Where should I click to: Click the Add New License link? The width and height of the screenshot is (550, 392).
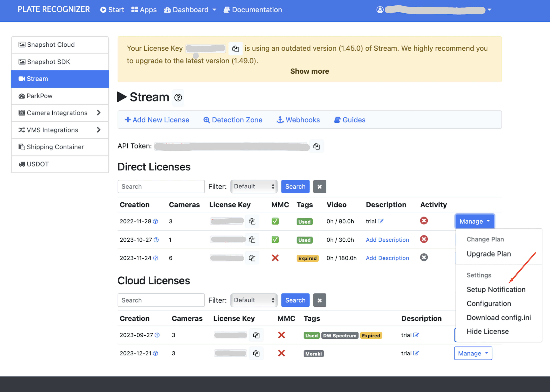pyautogui.click(x=157, y=120)
